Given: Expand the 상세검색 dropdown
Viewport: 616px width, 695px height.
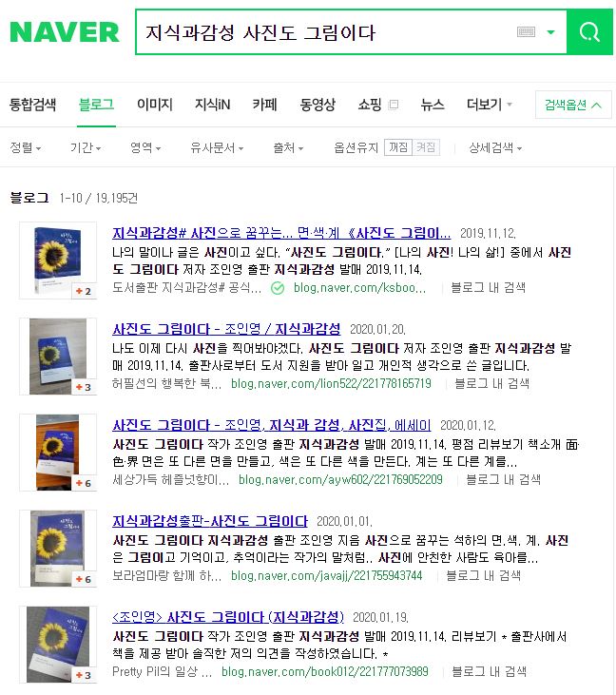Looking at the screenshot, I should pyautogui.click(x=495, y=147).
